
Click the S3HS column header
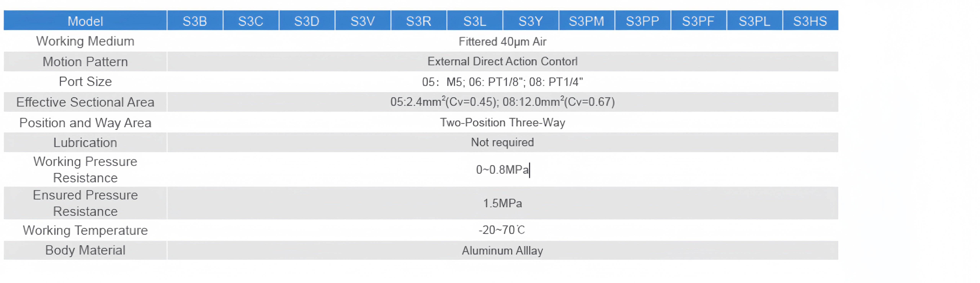coord(810,20)
